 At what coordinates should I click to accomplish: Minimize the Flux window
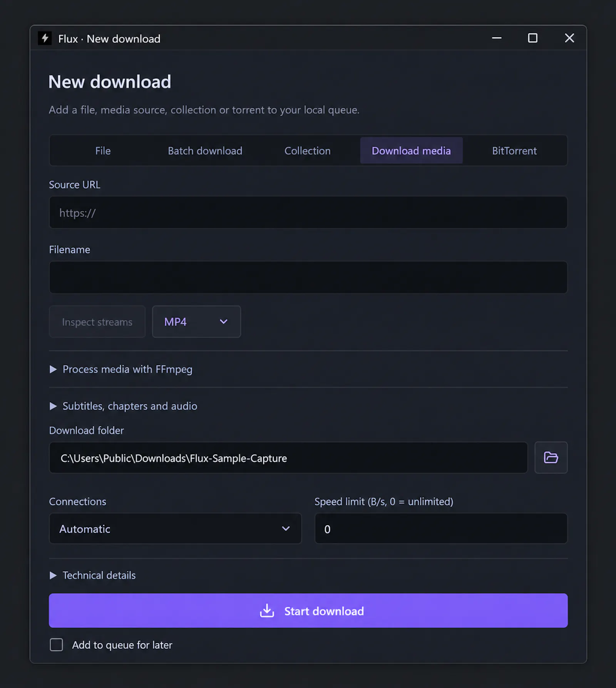click(x=497, y=38)
